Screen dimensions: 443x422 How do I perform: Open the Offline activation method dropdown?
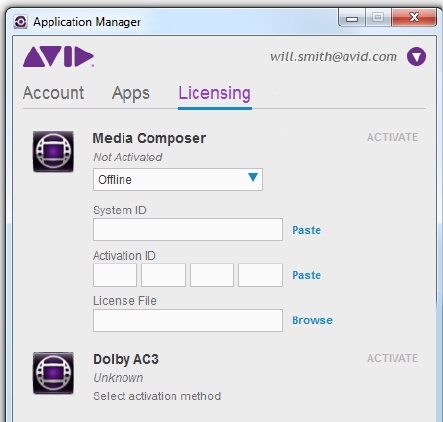pyautogui.click(x=178, y=180)
